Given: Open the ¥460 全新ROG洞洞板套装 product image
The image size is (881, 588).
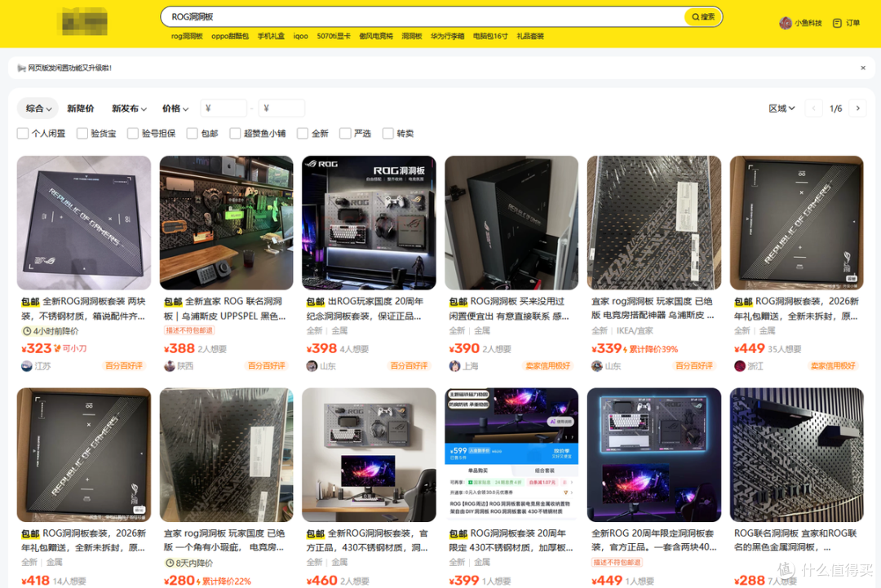Looking at the screenshot, I should point(369,455).
